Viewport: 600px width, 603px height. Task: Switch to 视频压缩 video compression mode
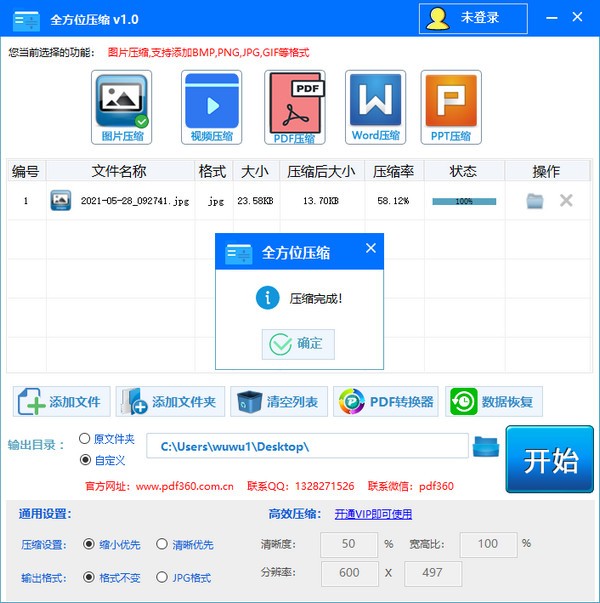pos(212,107)
